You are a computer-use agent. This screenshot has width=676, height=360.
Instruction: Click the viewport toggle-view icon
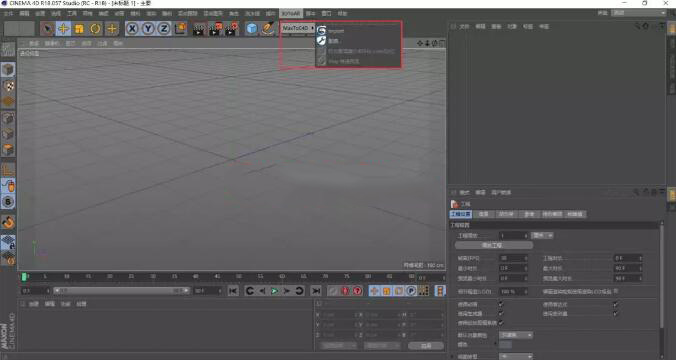point(442,43)
